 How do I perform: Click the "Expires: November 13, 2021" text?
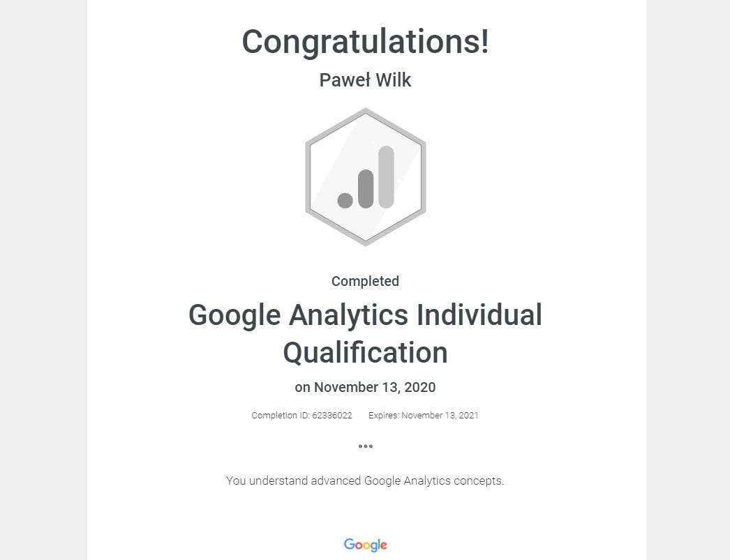(423, 416)
